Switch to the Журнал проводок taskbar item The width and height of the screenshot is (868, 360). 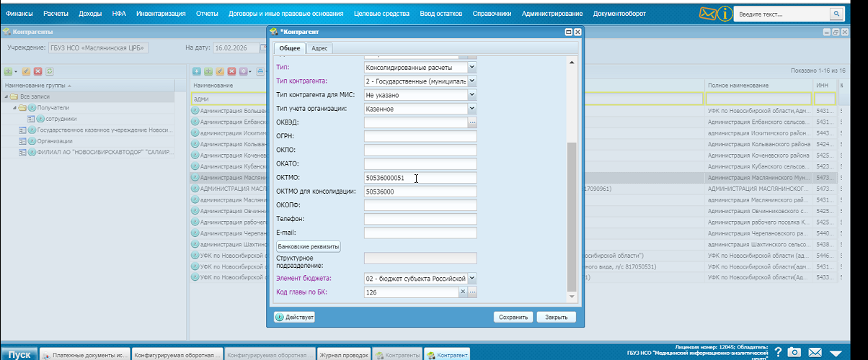tap(345, 355)
